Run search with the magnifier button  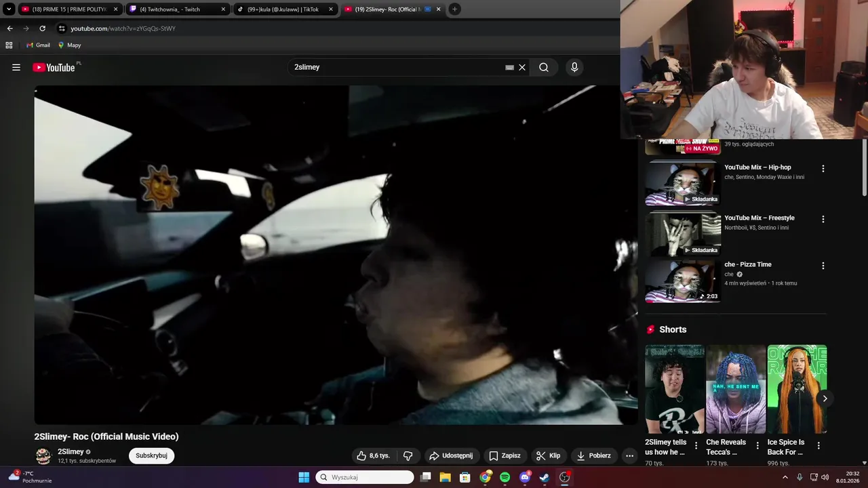coord(544,67)
